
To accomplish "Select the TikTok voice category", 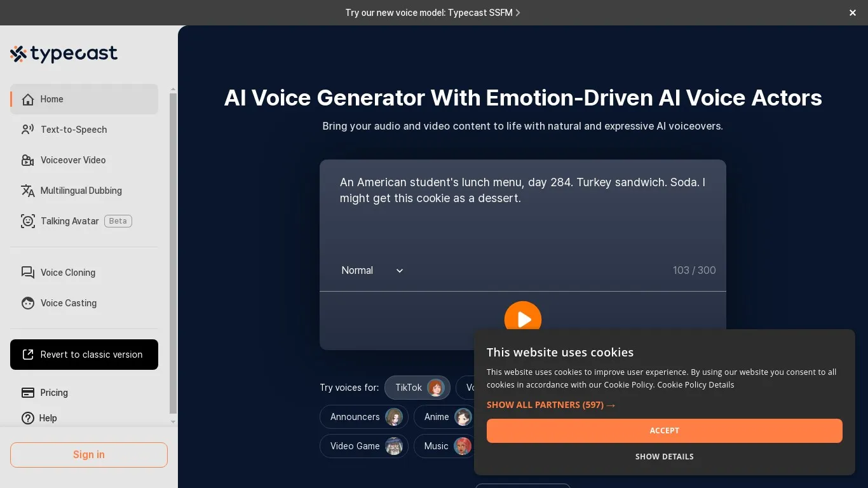I will coord(417,388).
